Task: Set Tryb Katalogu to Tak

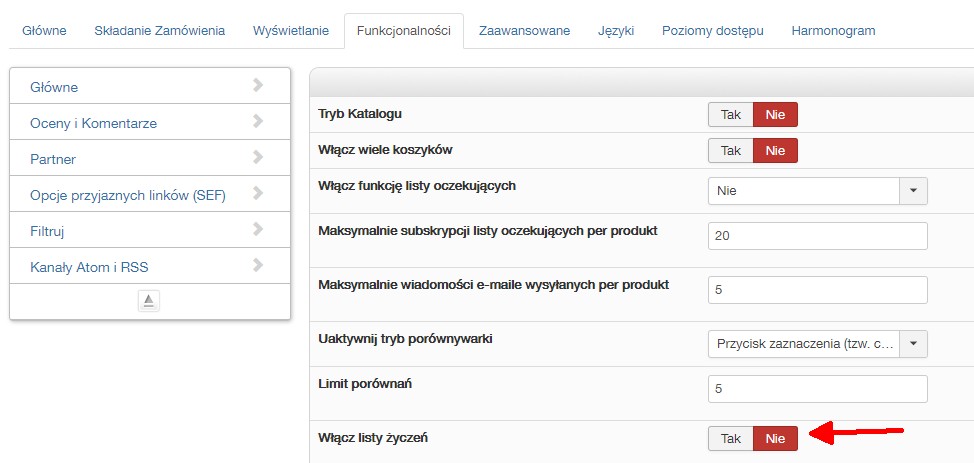Action: 730,114
